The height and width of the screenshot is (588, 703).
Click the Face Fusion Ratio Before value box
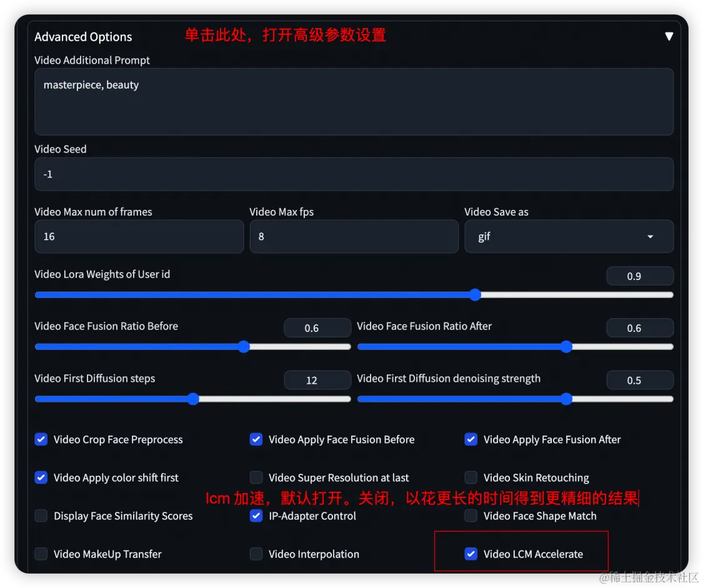pyautogui.click(x=317, y=328)
